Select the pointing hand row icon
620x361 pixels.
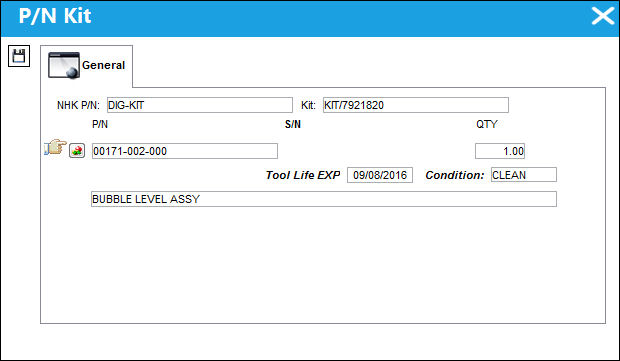click(x=55, y=147)
